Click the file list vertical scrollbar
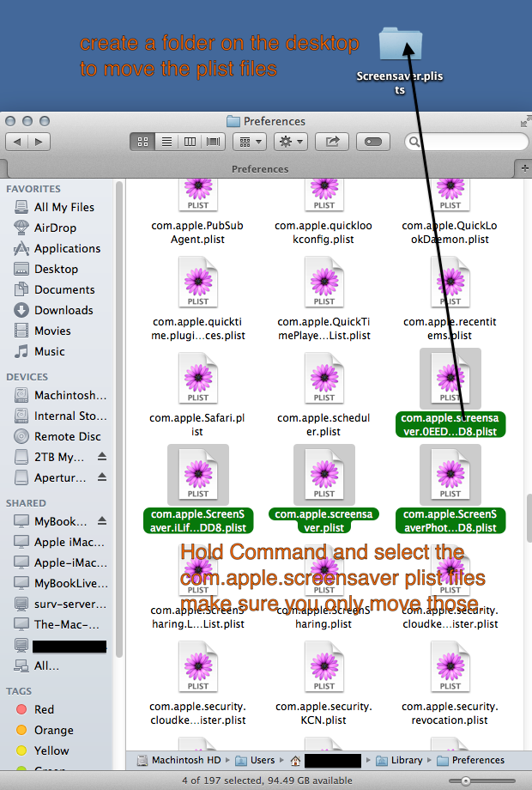The height and width of the screenshot is (790, 532). click(529, 516)
